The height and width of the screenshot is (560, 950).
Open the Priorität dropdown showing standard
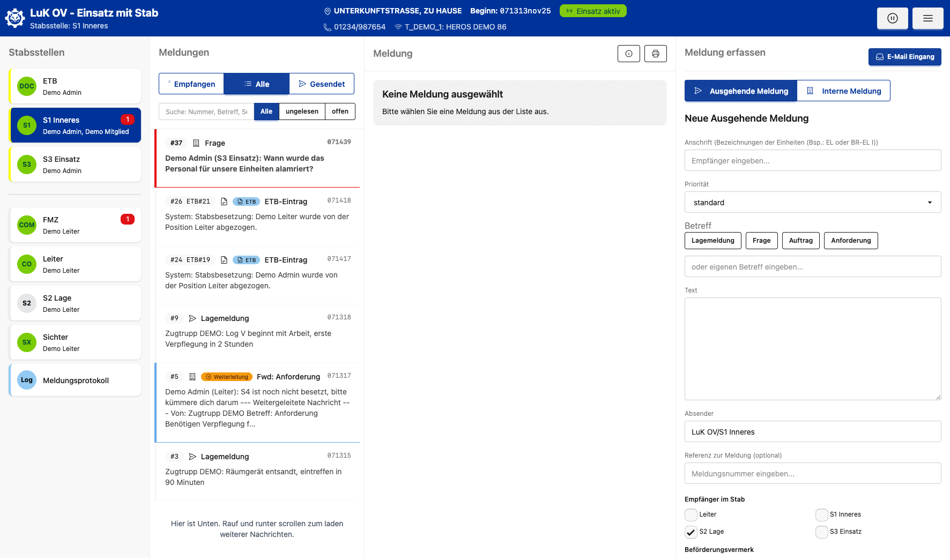(812, 203)
